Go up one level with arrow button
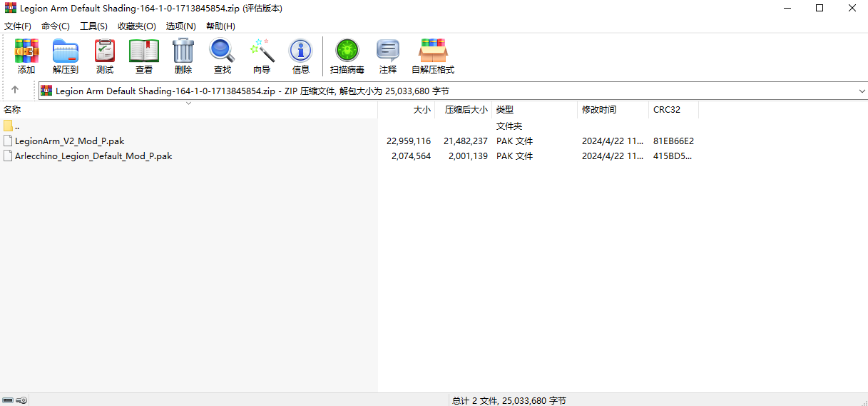 pos(15,91)
